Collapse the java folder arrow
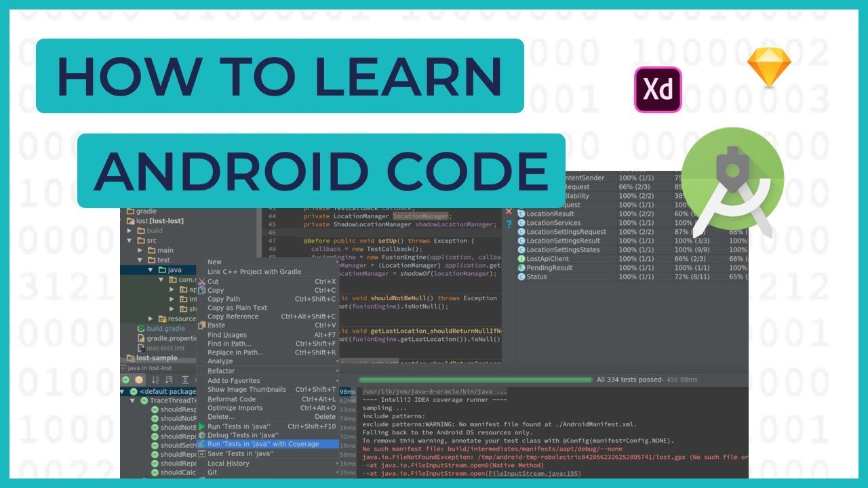The image size is (868, 488). (151, 270)
